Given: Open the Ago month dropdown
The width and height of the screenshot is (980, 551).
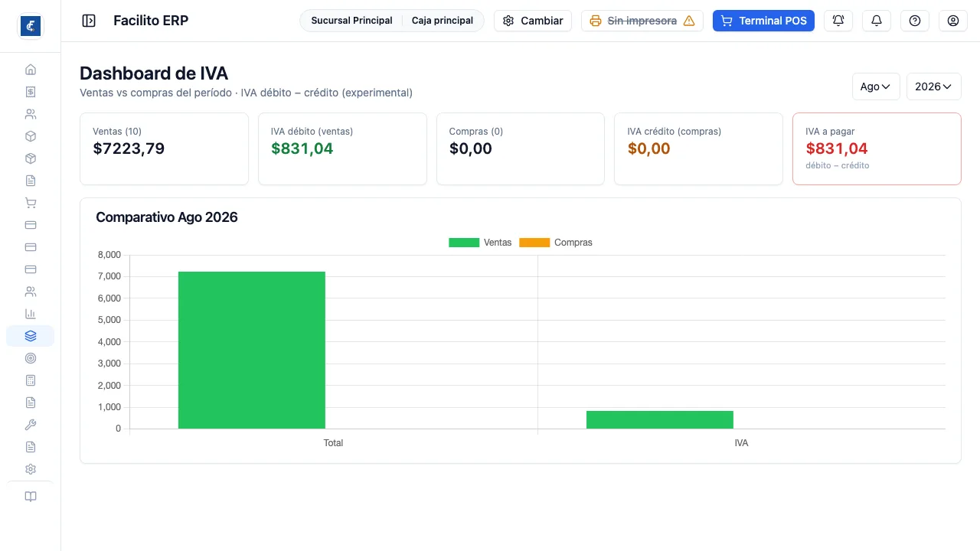Looking at the screenshot, I should pyautogui.click(x=876, y=86).
